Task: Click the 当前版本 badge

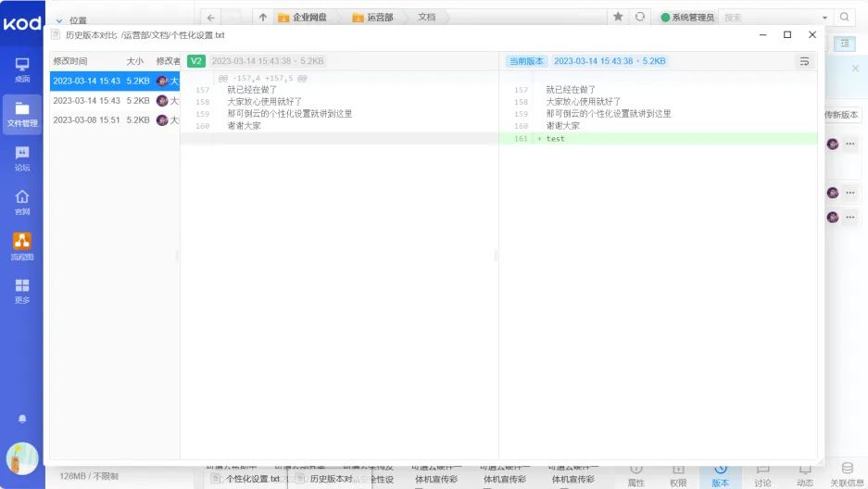Action: point(526,61)
